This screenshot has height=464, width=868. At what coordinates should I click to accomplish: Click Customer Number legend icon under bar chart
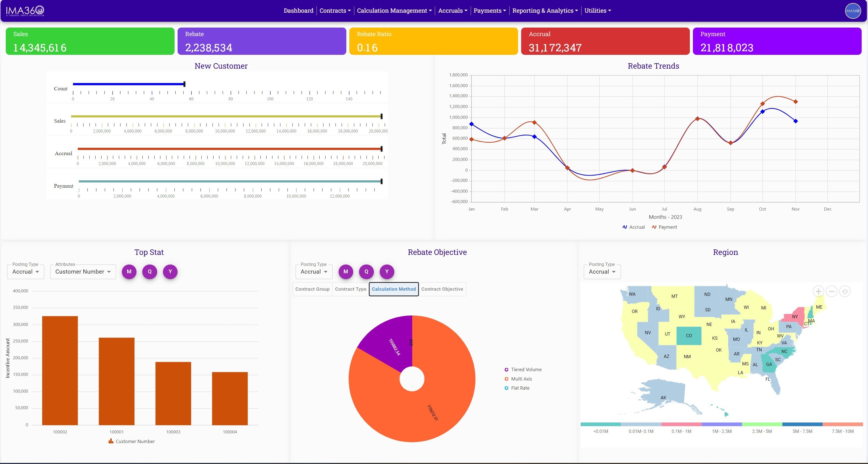click(x=111, y=441)
